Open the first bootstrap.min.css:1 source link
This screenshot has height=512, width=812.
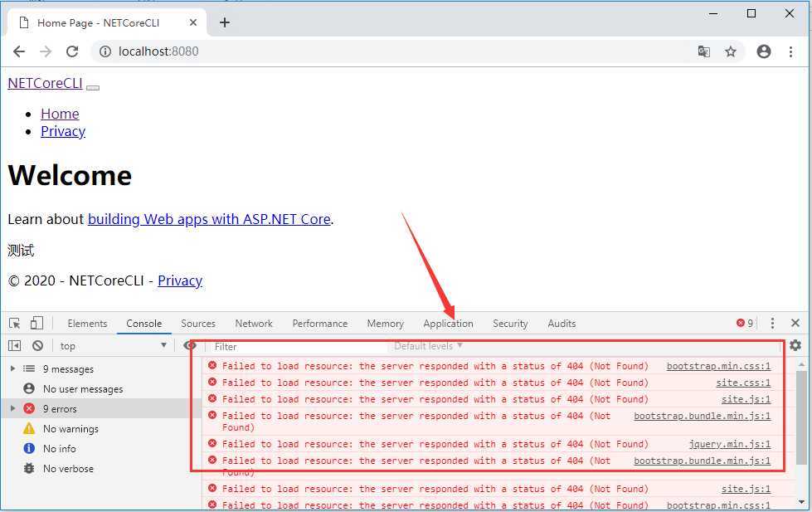pyautogui.click(x=718, y=366)
